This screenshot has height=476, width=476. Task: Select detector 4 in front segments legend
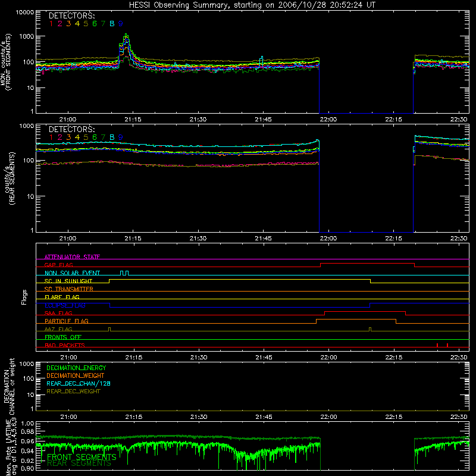pyautogui.click(x=77, y=24)
